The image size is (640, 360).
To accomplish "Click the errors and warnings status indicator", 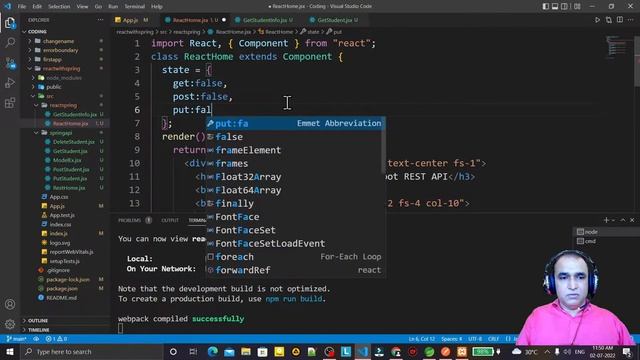I will [x=56, y=339].
